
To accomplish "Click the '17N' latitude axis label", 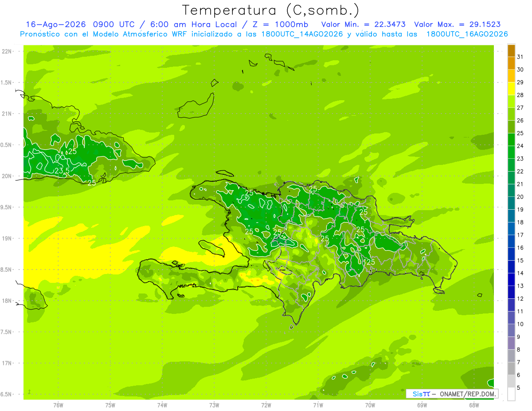I will tap(7, 363).
